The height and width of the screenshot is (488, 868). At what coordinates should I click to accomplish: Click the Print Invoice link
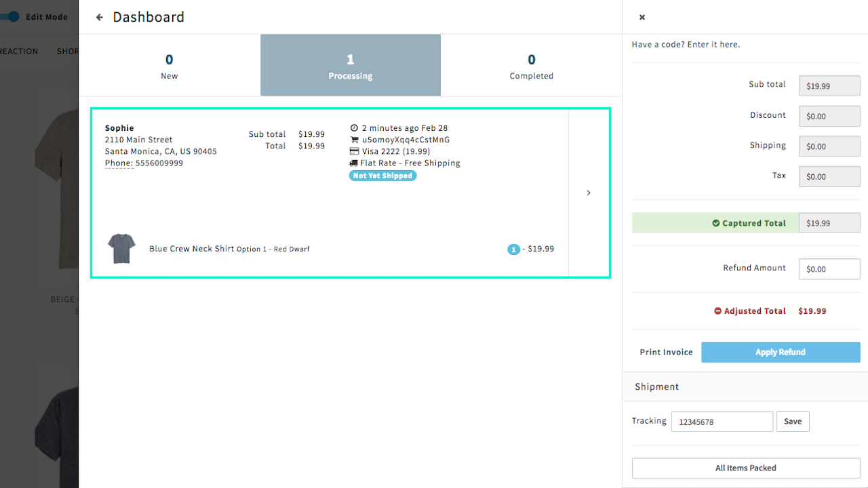tap(666, 352)
